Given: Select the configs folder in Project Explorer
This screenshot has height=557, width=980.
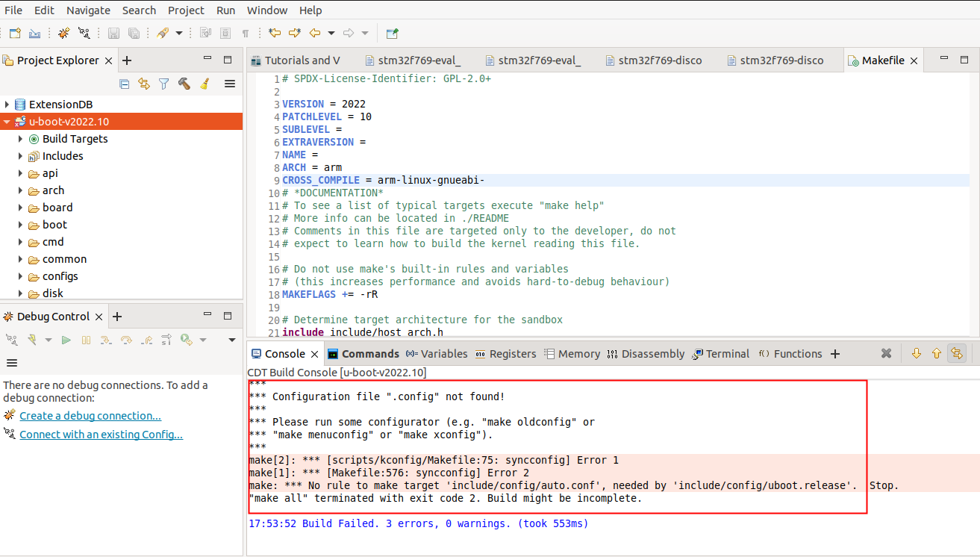Looking at the screenshot, I should click(60, 276).
